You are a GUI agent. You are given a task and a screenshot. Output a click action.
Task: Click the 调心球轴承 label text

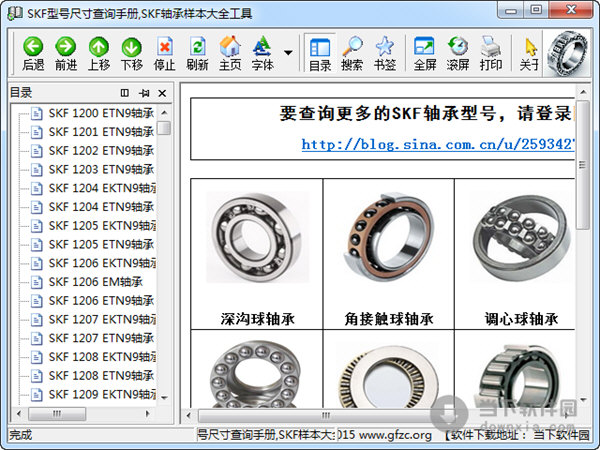click(x=521, y=319)
